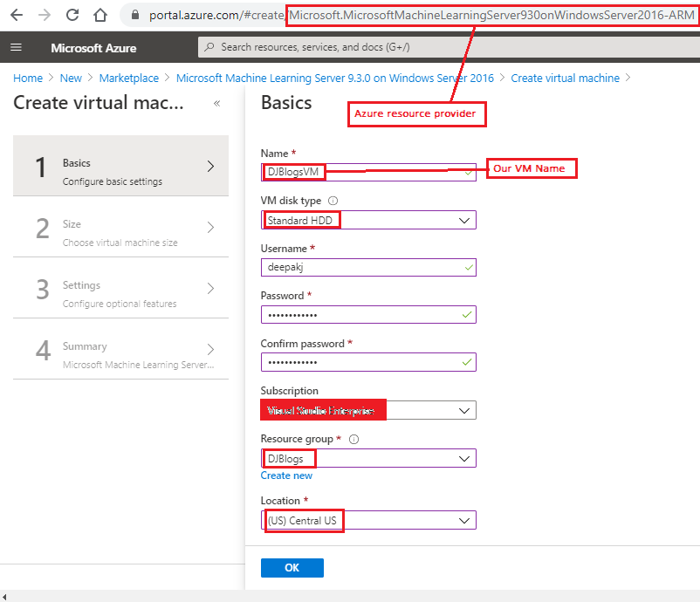Click the Username input field
The image size is (700, 602).
(x=368, y=267)
